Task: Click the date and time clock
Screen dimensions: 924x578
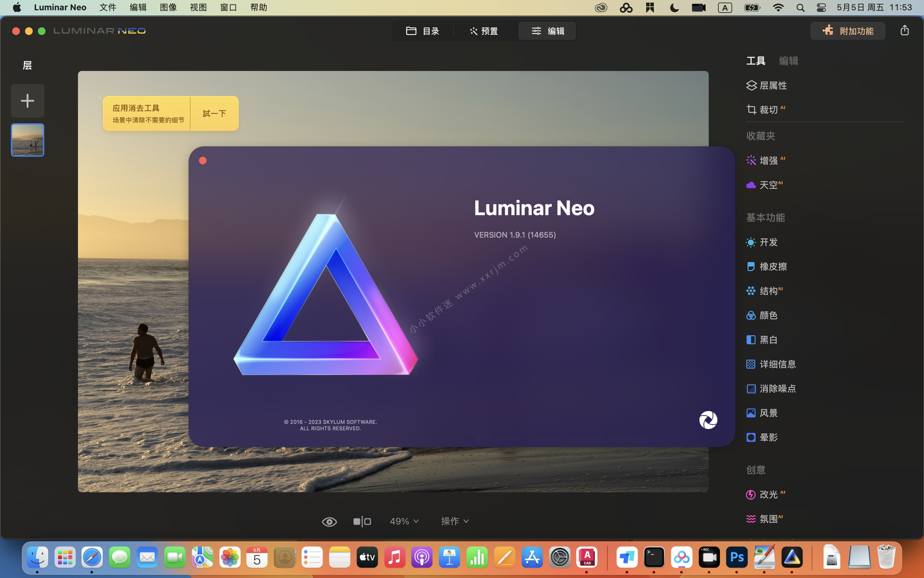Action: click(874, 8)
